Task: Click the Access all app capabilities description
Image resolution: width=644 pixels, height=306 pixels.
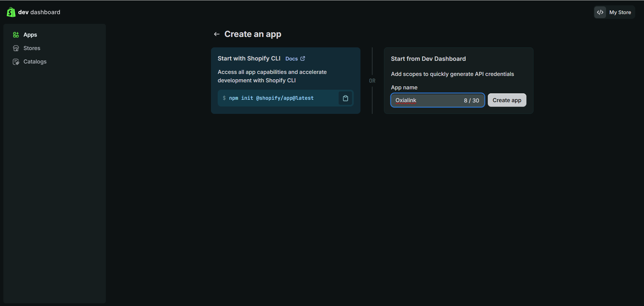Action: tap(272, 76)
